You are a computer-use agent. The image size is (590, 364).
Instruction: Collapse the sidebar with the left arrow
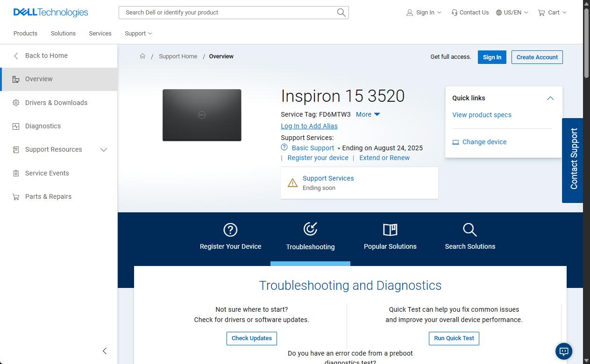tap(105, 351)
